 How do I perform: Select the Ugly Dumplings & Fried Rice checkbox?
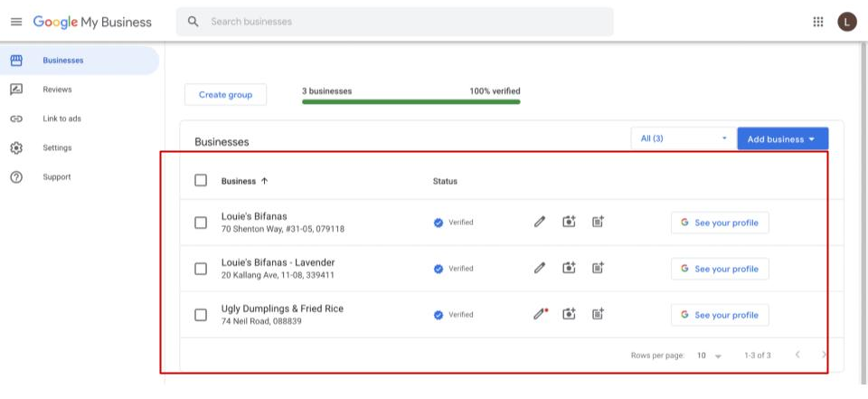(x=201, y=315)
